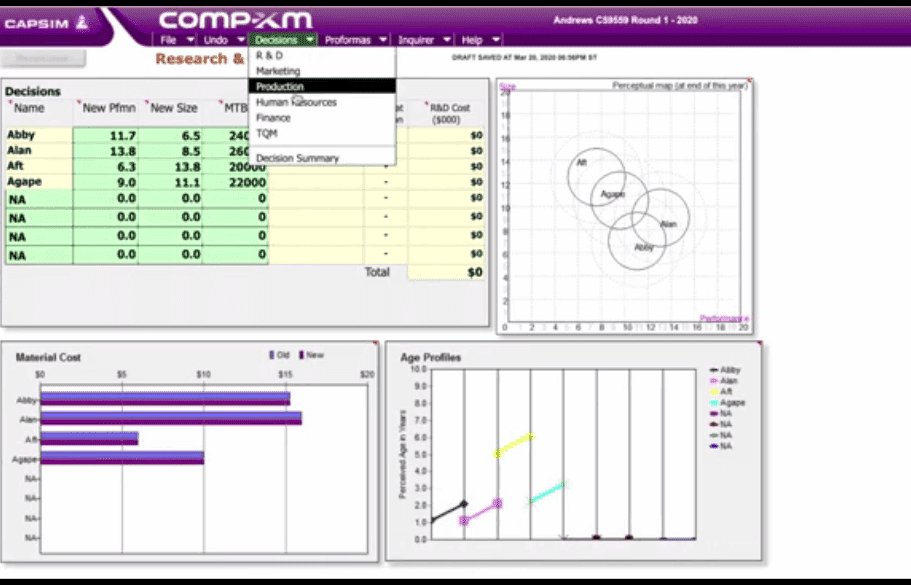Click Aft's material cost bar
Image resolution: width=911 pixels, height=585 pixels.
[89, 438]
